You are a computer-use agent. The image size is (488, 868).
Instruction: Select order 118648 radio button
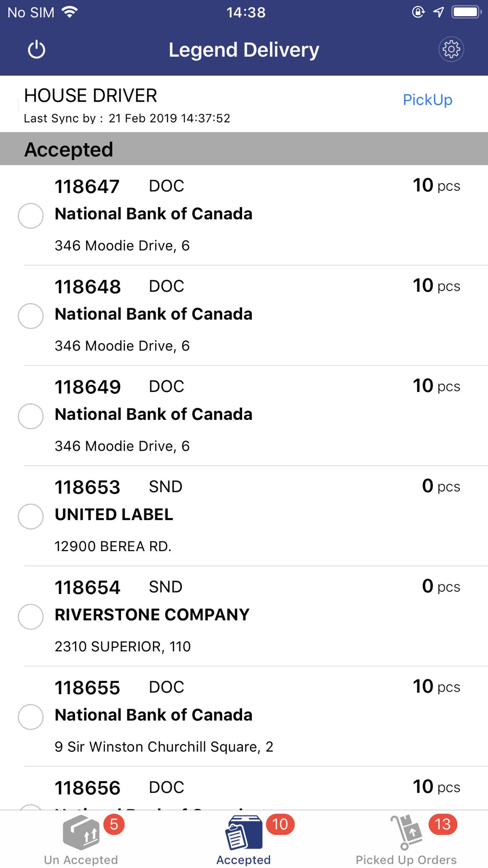click(31, 316)
